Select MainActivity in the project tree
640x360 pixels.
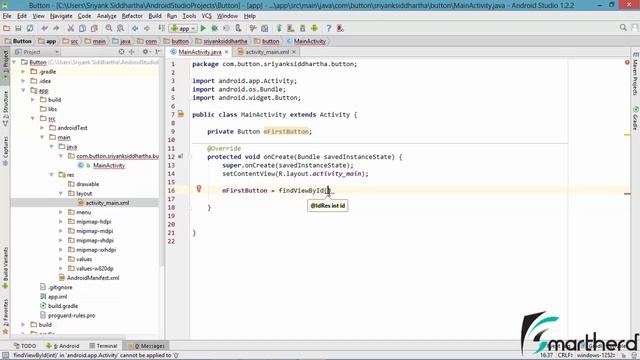point(109,165)
